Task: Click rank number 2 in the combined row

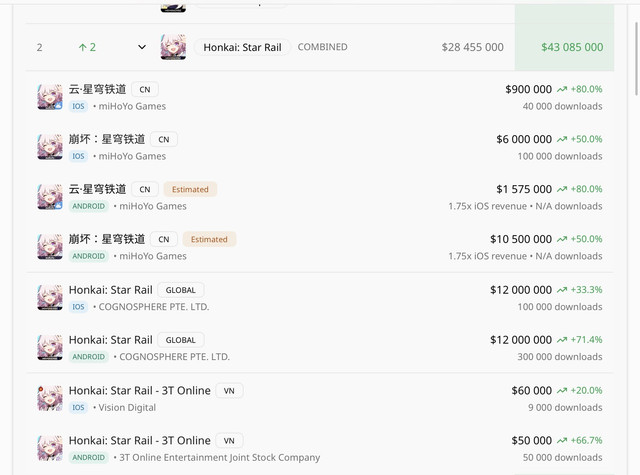Action: coord(39,47)
